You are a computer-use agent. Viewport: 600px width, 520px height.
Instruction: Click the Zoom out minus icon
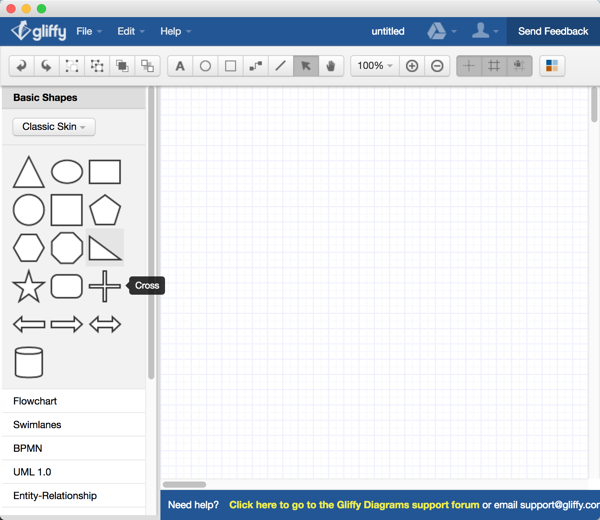pos(437,66)
